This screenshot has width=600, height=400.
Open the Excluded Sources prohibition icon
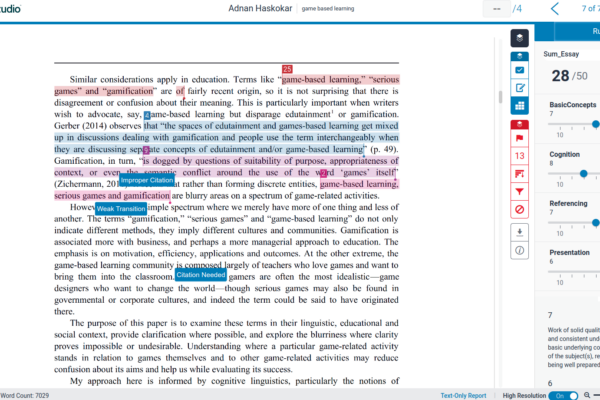[519, 209]
